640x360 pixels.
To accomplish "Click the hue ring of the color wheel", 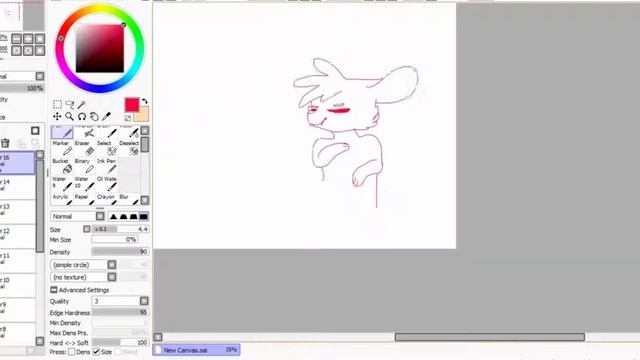I will click(x=100, y=9).
